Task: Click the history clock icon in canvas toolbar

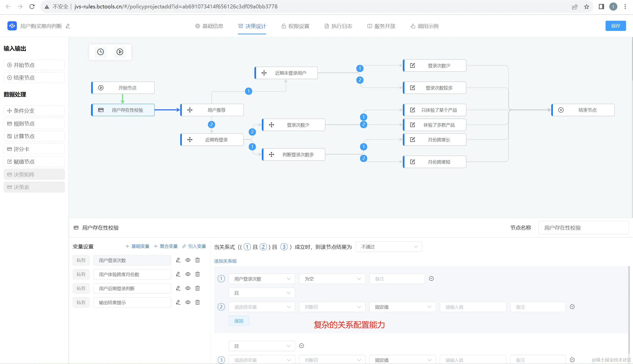Action: click(100, 52)
